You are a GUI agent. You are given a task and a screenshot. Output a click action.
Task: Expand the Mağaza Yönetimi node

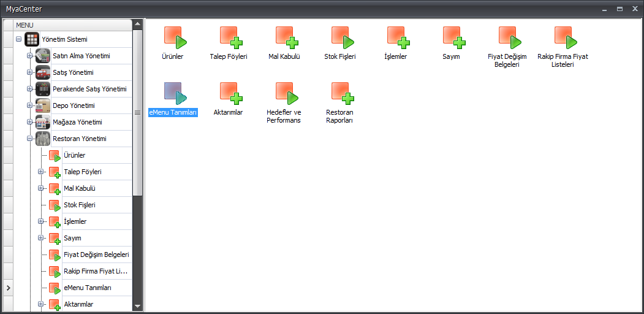click(x=29, y=122)
